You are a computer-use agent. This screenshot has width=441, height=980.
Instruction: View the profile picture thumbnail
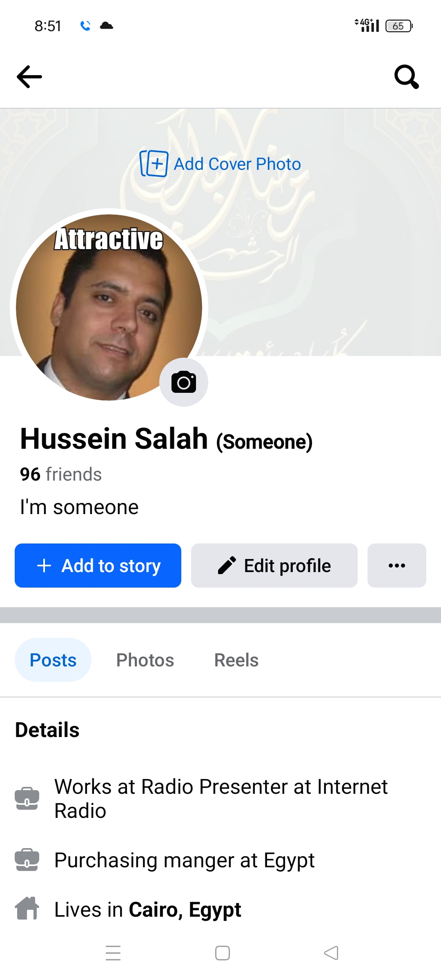[109, 307]
